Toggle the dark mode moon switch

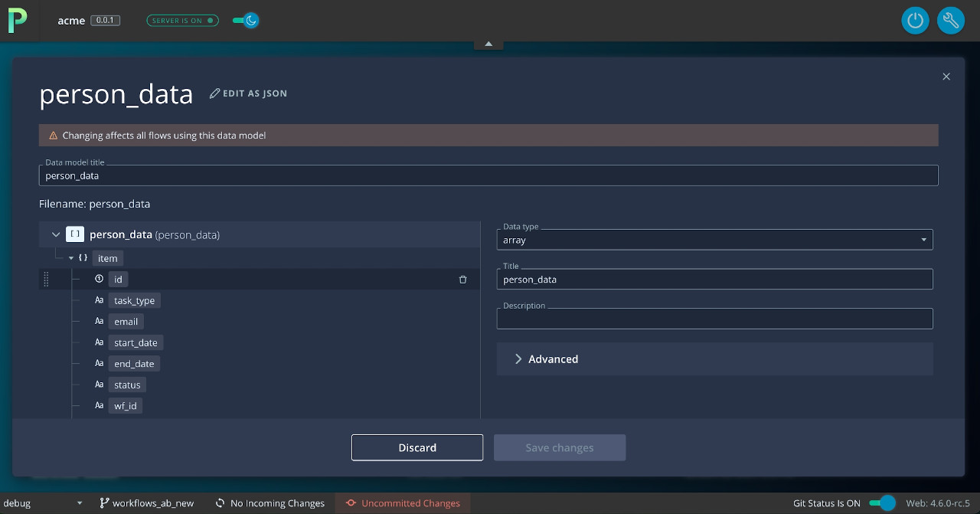click(x=247, y=21)
